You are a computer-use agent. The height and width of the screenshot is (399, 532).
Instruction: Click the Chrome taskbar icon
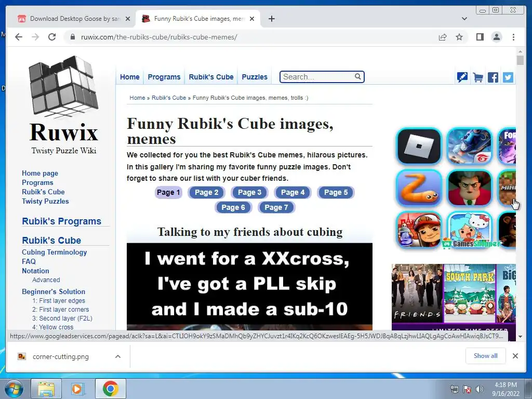110,389
